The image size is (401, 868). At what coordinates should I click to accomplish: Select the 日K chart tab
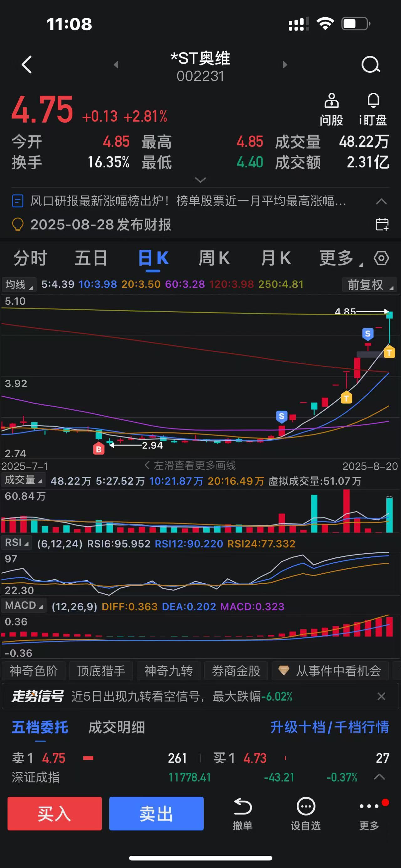coord(153,258)
